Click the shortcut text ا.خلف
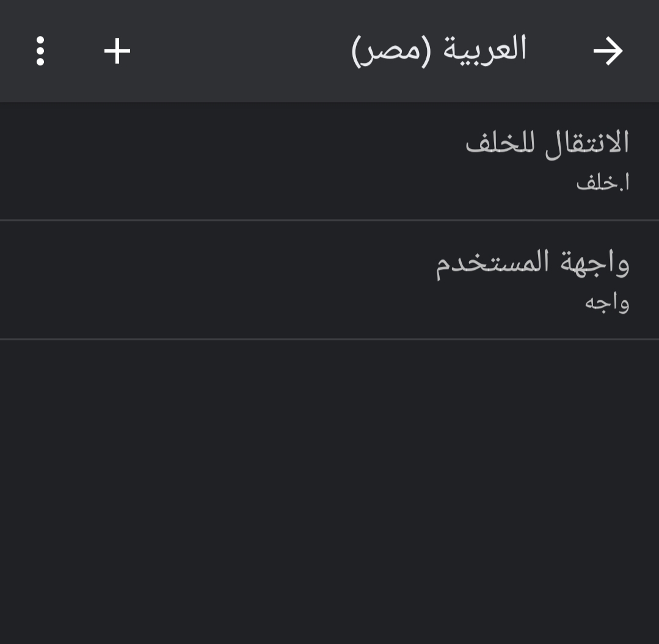Image resolution: width=659 pixels, height=644 pixels. [603, 183]
